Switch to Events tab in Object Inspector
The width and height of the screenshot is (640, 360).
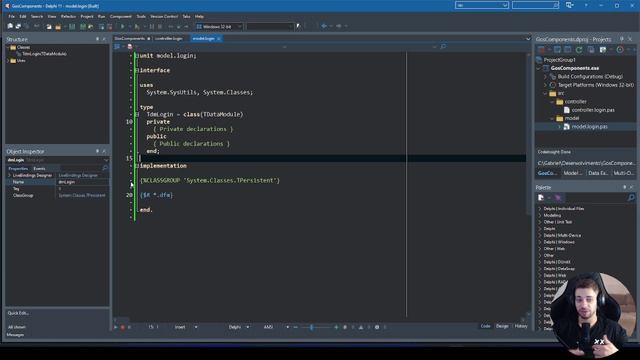pos(39,168)
